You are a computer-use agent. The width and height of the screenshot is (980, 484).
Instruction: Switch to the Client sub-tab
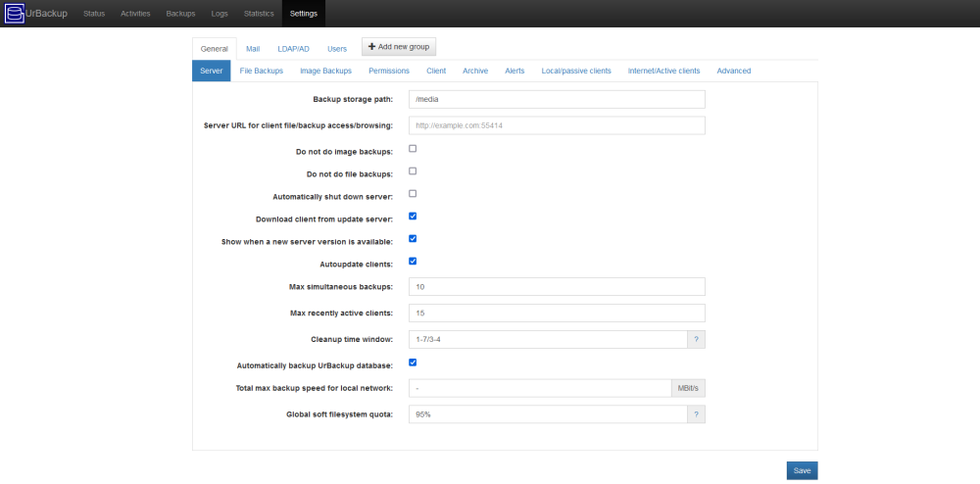436,71
